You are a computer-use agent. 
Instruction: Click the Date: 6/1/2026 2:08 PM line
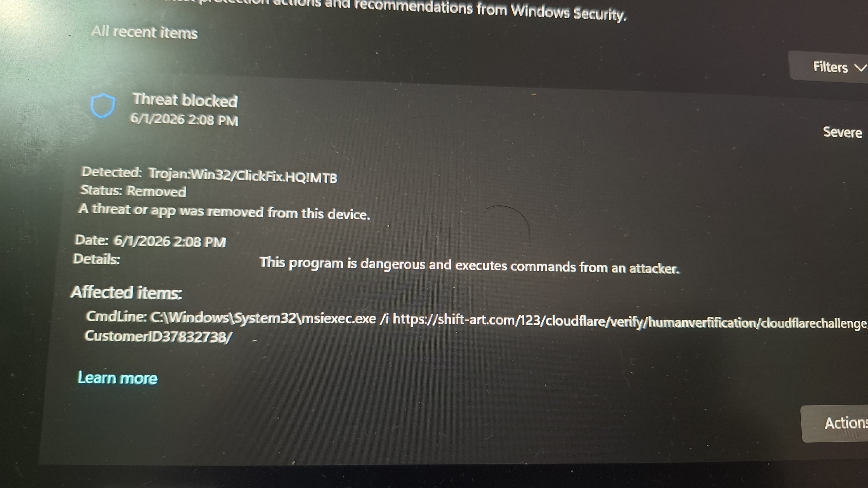coord(150,241)
